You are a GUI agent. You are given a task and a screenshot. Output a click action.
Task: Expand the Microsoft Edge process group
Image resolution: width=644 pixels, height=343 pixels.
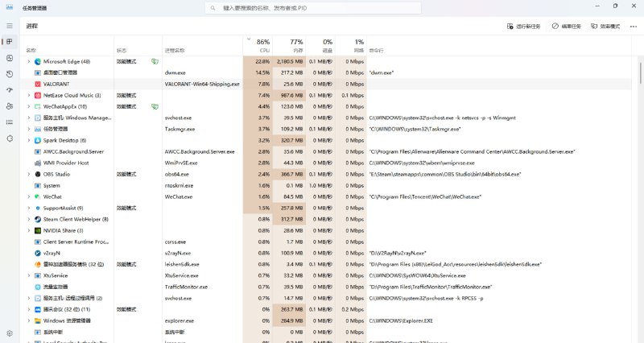[x=29, y=61]
